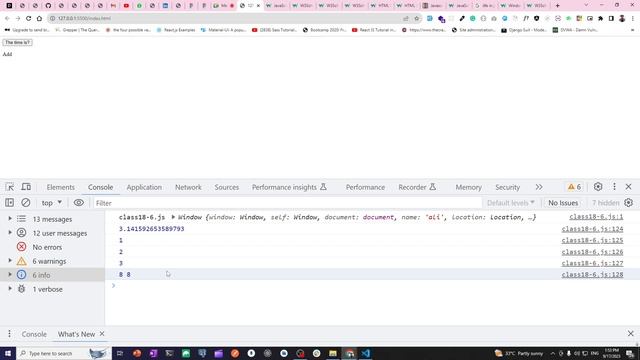Open the Windows Start menu
This screenshot has width=640, height=360.
tap(8, 353)
